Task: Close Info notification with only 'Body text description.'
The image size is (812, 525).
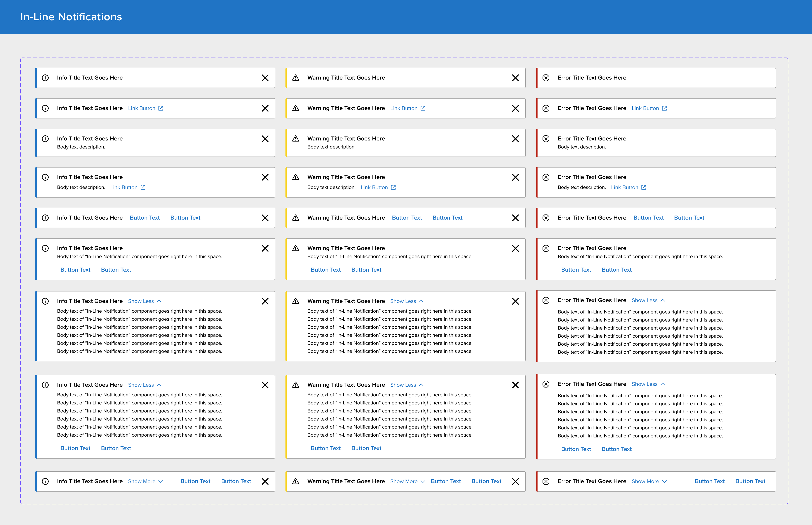Action: [x=265, y=139]
